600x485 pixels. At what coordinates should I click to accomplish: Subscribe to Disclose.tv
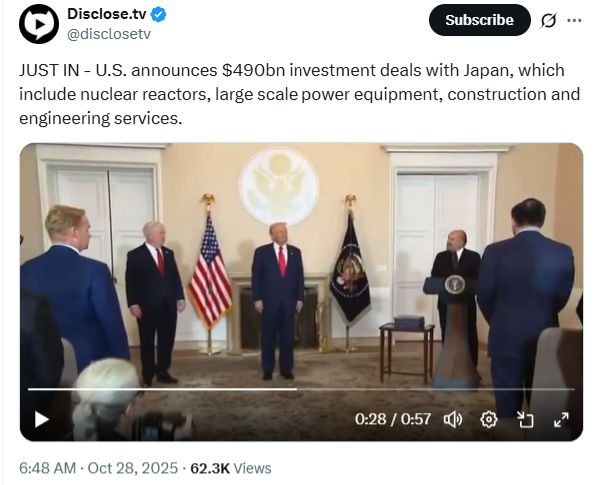(479, 20)
